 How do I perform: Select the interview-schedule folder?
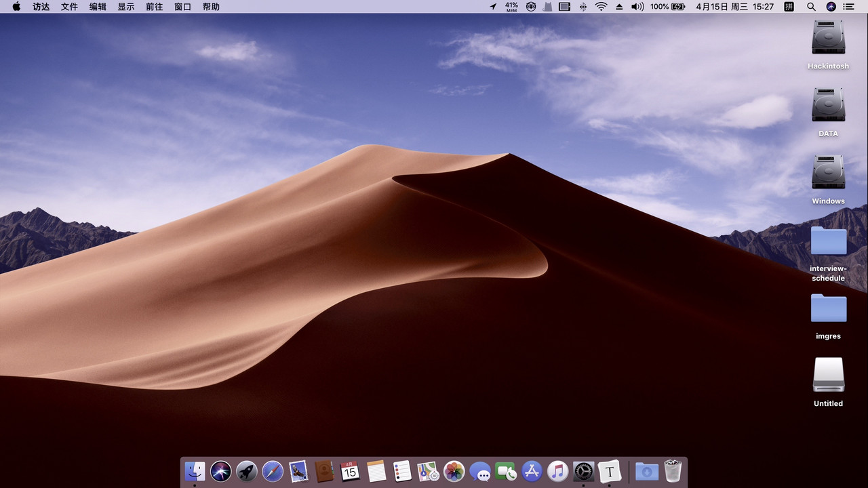coord(828,241)
